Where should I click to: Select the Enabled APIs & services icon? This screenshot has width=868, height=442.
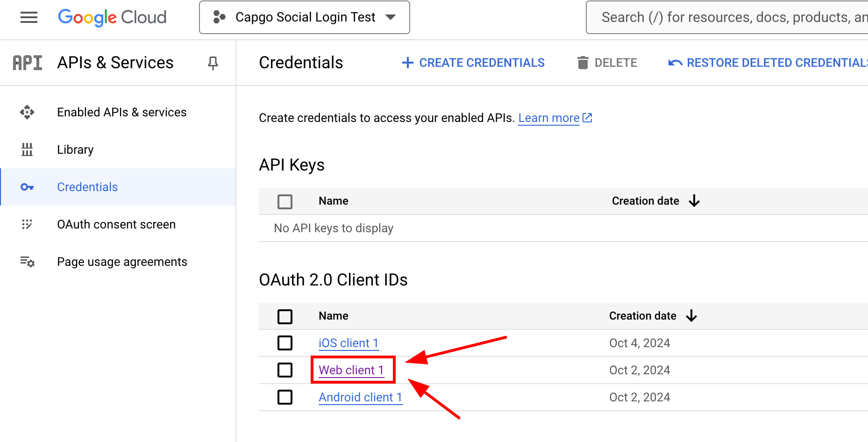coord(27,112)
